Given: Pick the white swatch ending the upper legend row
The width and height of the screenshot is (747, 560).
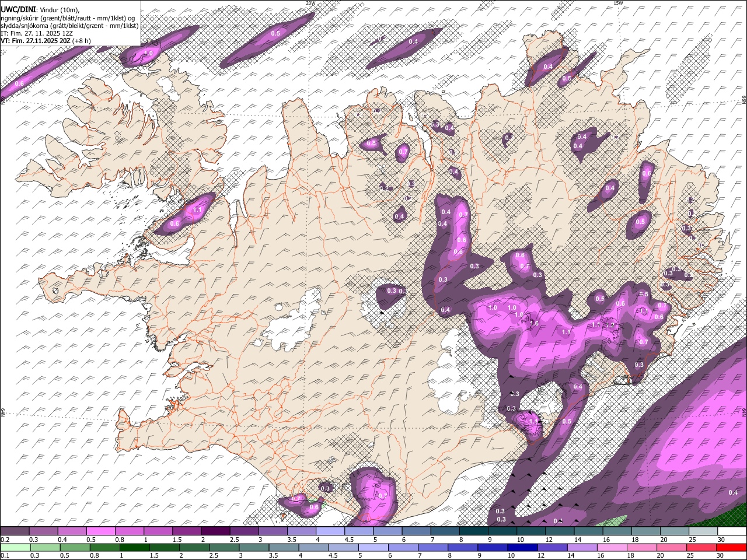Looking at the screenshot, I should tap(732, 531).
